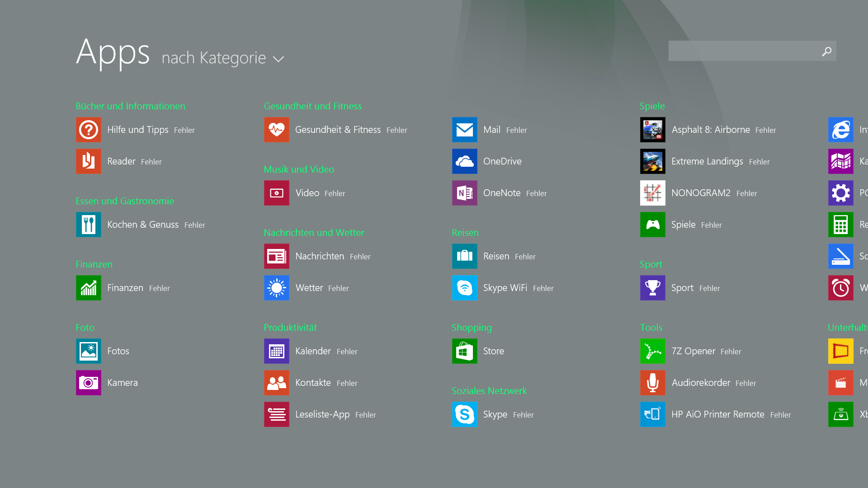The height and width of the screenshot is (488, 868).
Task: Click the Kochen & Genuss label
Action: point(143,225)
